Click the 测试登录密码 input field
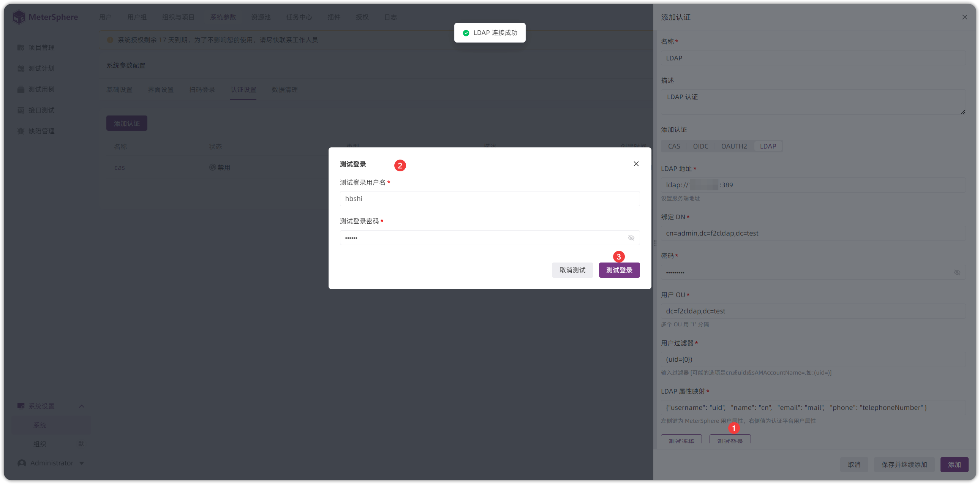 point(490,238)
